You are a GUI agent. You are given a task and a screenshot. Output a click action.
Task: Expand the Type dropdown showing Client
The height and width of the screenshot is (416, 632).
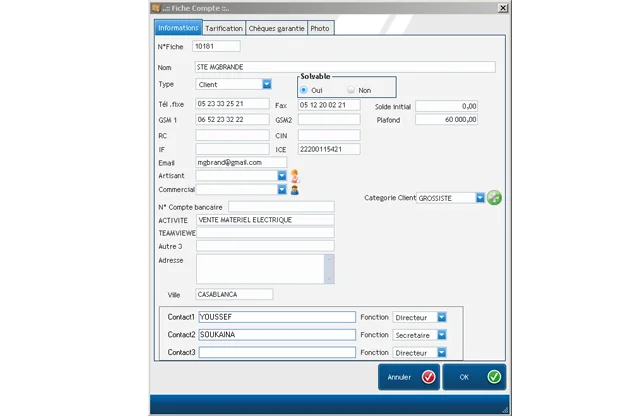point(266,85)
